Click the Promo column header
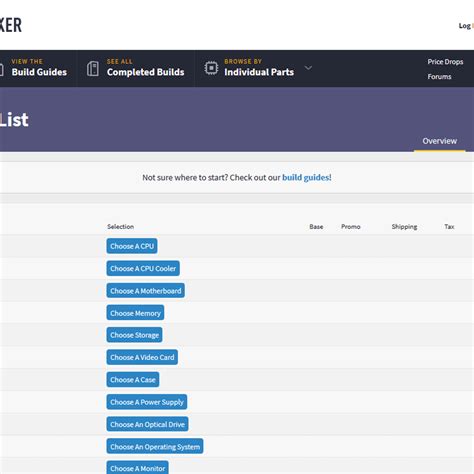 coord(351,227)
